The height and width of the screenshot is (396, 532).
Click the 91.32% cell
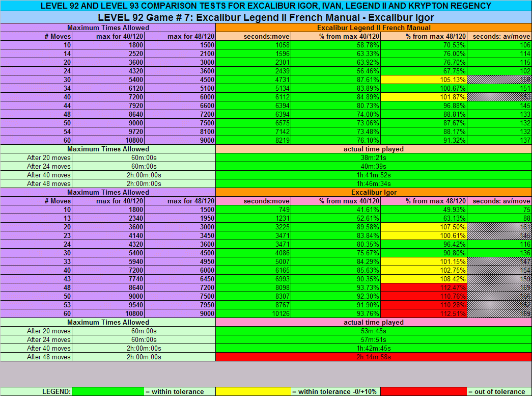tap(424, 140)
